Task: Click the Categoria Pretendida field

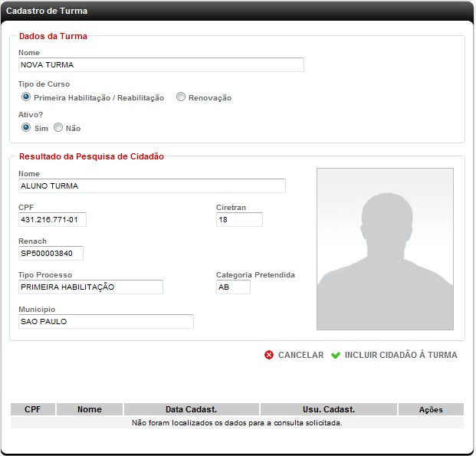Action: coord(233,287)
